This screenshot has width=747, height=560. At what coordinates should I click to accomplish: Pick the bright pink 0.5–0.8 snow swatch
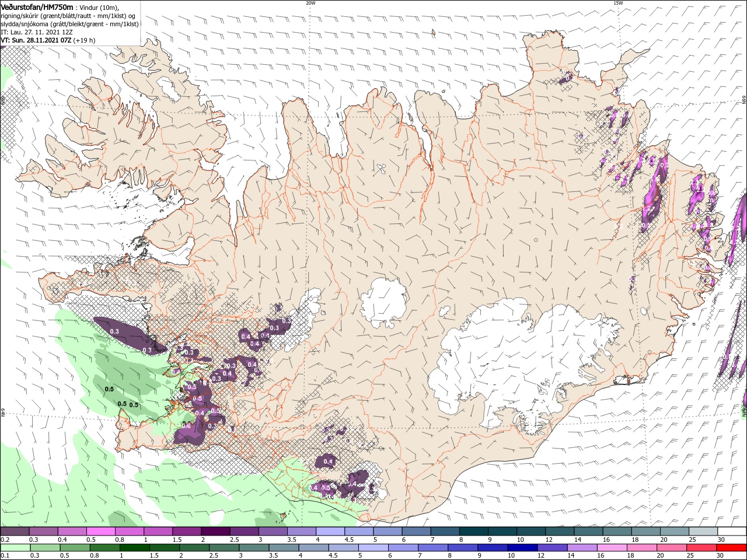point(100,531)
